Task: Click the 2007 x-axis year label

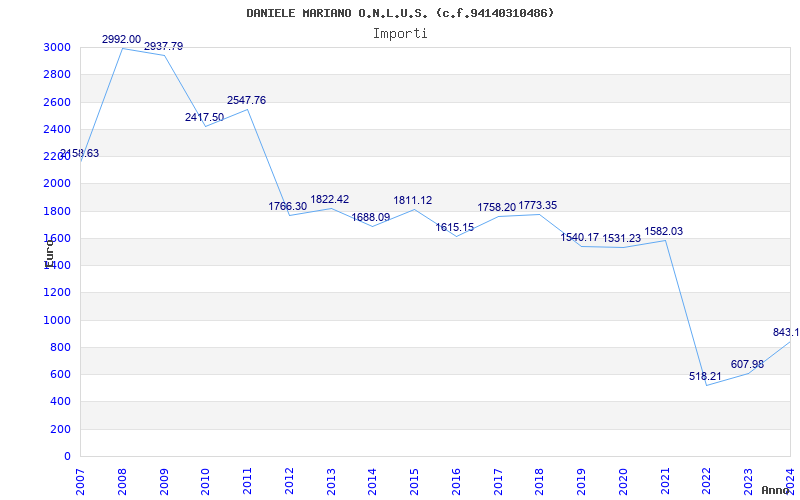Action: [x=80, y=482]
